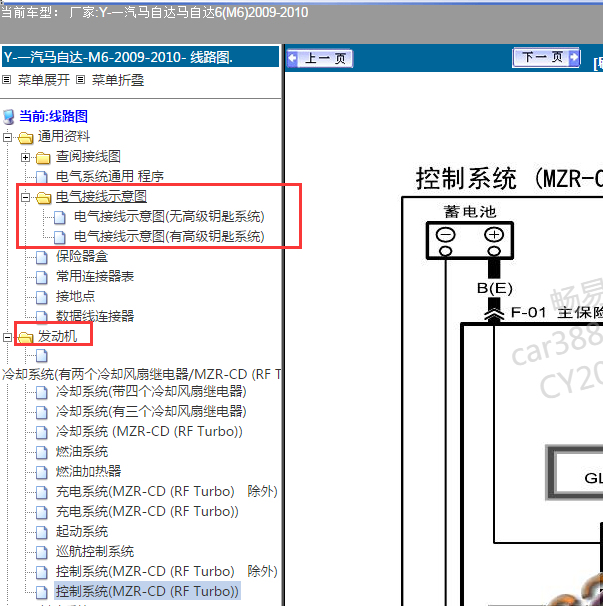Open 冷却系统(有三个冷却风扇继电器)
This screenshot has height=606, width=603.
coord(151,411)
